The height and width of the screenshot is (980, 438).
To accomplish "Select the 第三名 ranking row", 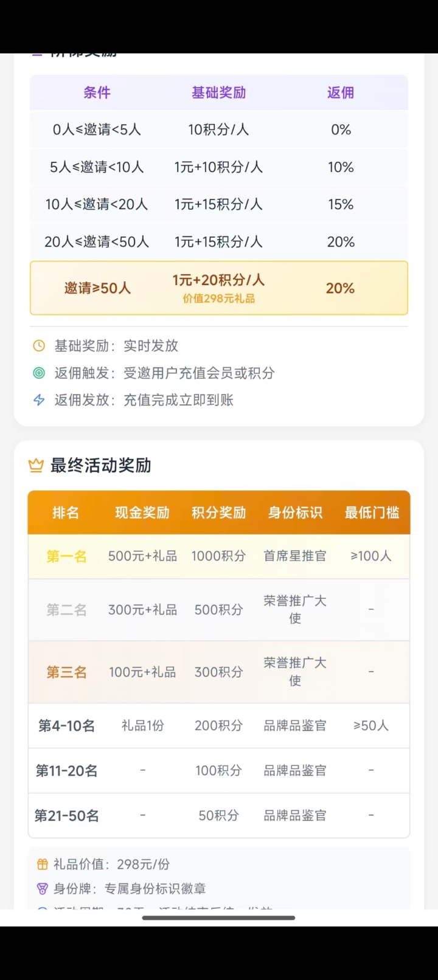I will pyautogui.click(x=219, y=672).
